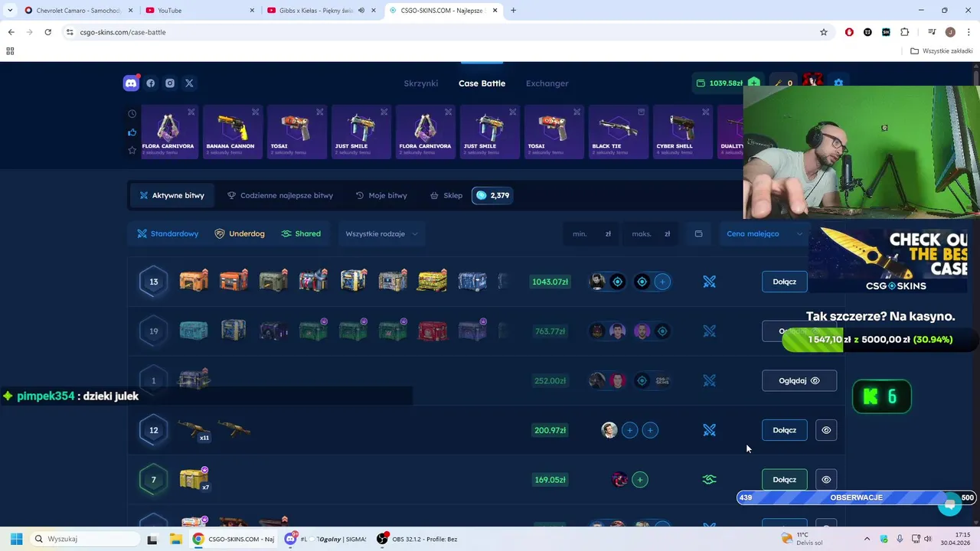This screenshot has height=551, width=980.
Task: Click the crossed-swords mode icon on 1043.07zł row
Action: 710,282
